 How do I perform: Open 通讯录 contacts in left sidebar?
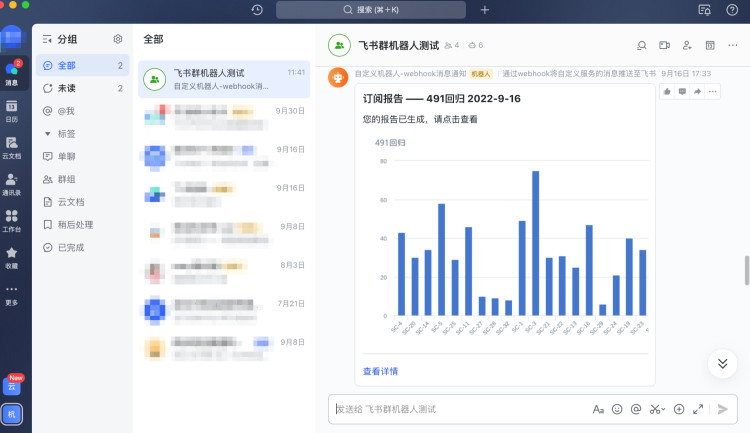12,183
